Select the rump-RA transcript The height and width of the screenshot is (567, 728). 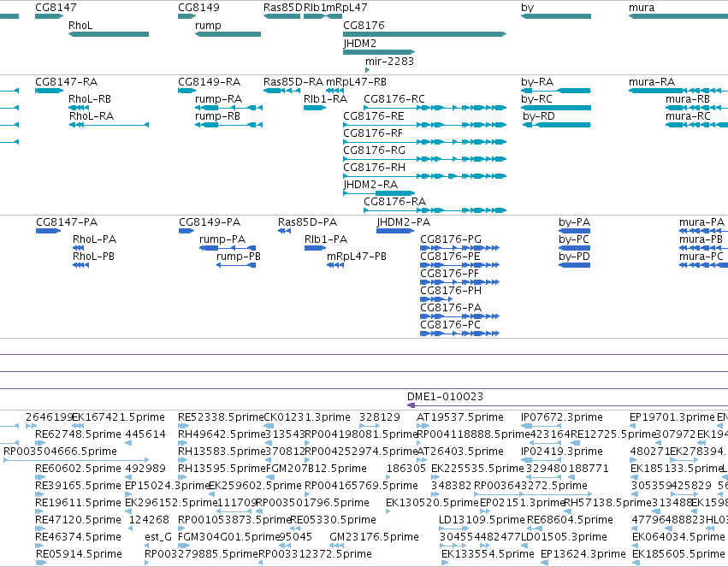(x=228, y=108)
